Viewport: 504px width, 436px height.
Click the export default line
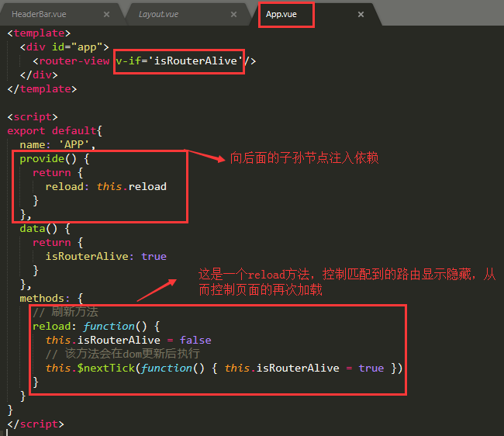pos(54,131)
